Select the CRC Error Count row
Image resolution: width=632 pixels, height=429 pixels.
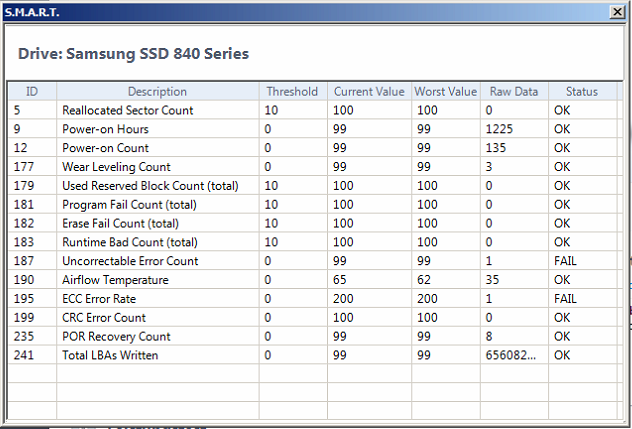[313, 317]
